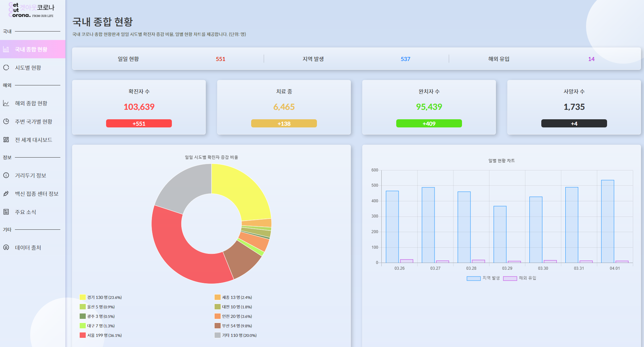The width and height of the screenshot is (644, 347).
Task: Click the info icon beside 거리두기 정보
Action: click(6, 175)
